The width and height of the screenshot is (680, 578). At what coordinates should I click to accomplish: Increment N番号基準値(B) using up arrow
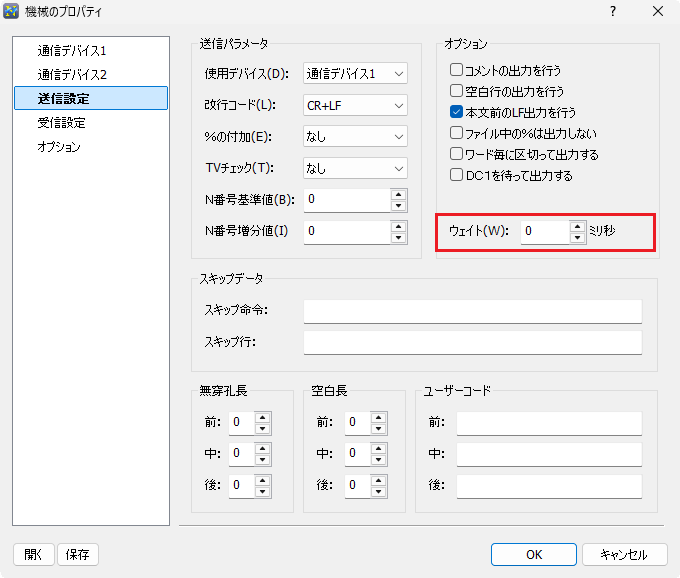(399, 194)
